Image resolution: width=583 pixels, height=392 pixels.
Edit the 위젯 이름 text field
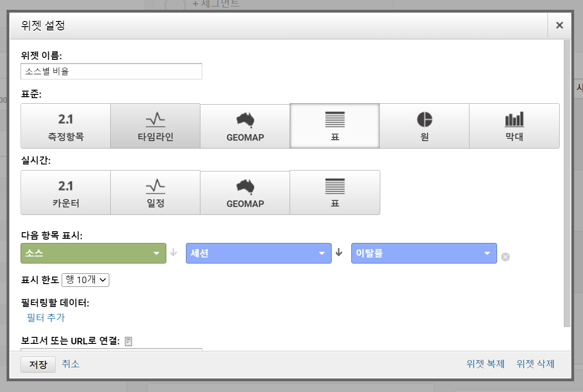point(112,71)
